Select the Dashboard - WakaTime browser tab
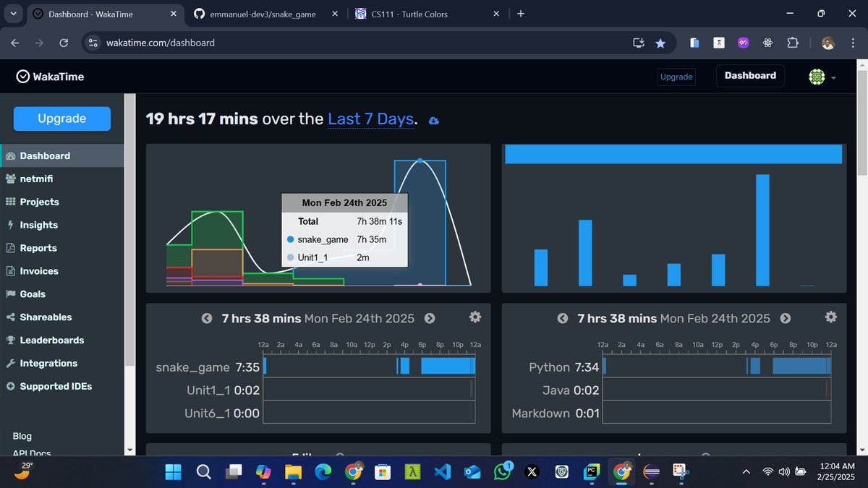This screenshot has height=488, width=868. [106, 14]
